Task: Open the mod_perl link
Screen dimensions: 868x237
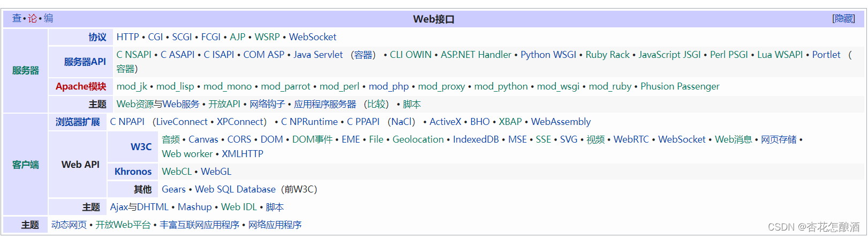Action: [x=339, y=86]
